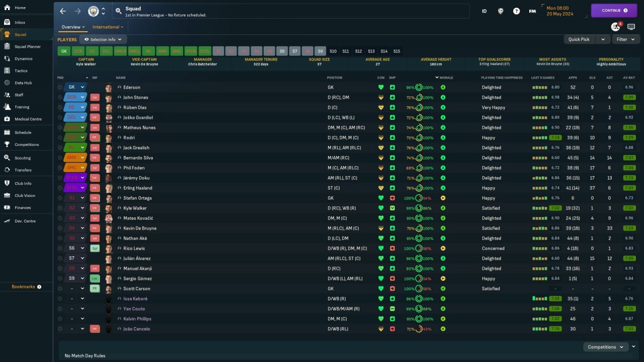This screenshot has height=362, width=644.
Task: Go to Dynamics section
Action: (23, 59)
